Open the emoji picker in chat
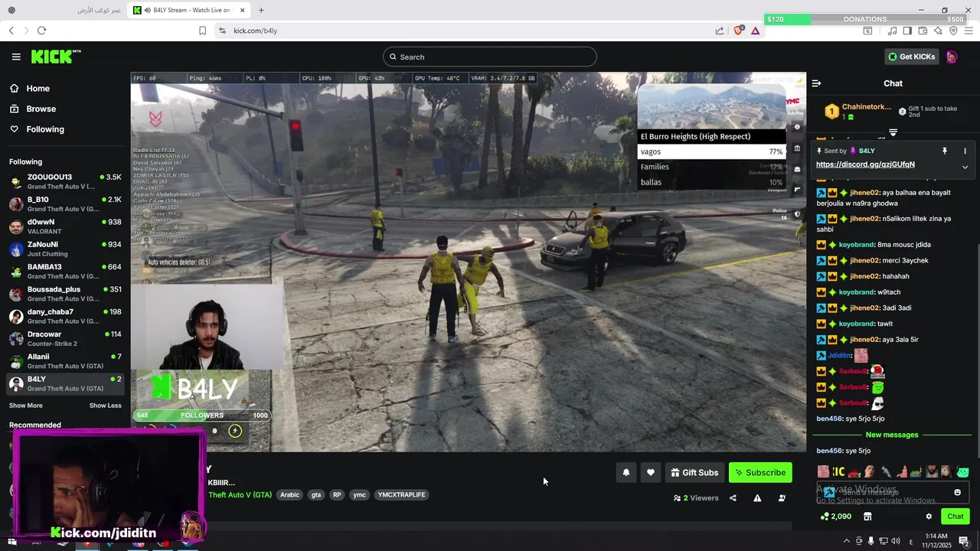Image resolution: width=980 pixels, height=551 pixels. [957, 492]
